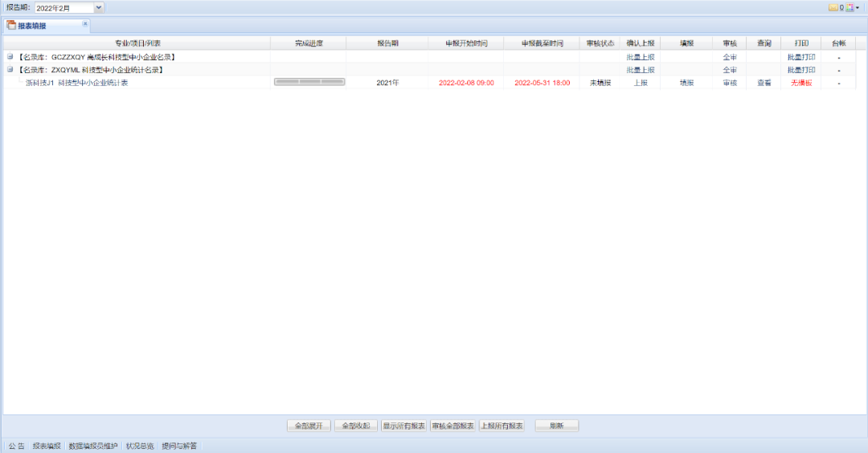The width and height of the screenshot is (868, 453).
Task: Click the 申报开始时间 column header
Action: tap(466, 43)
